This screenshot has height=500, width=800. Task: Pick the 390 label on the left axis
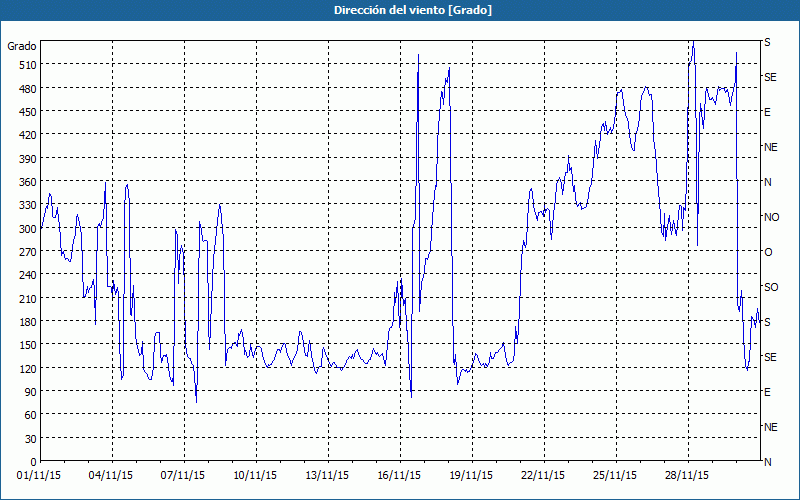pyautogui.click(x=27, y=159)
